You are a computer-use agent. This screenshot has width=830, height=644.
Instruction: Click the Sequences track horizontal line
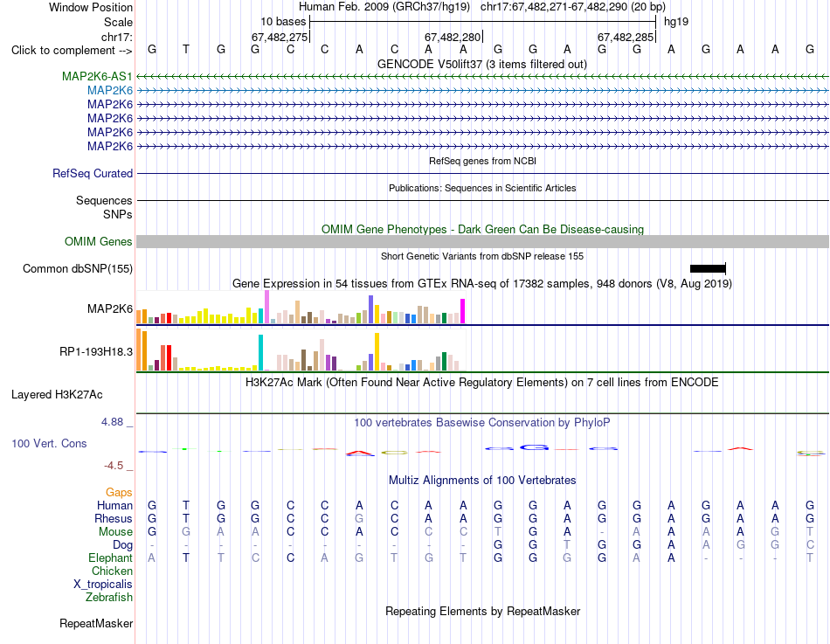[482, 200]
